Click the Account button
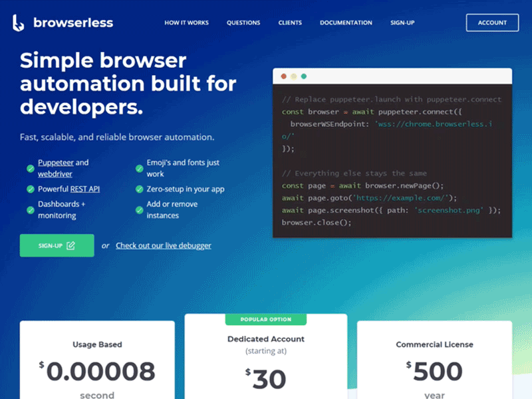This screenshot has width=532, height=399. pyautogui.click(x=492, y=23)
